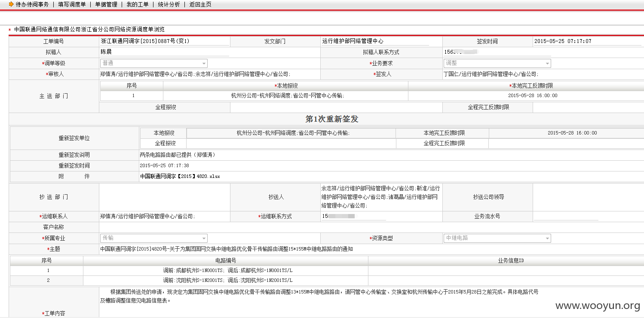Click 重新签发说明 text 两条电路路由都已提供
The image size is (644, 318).
177,155
